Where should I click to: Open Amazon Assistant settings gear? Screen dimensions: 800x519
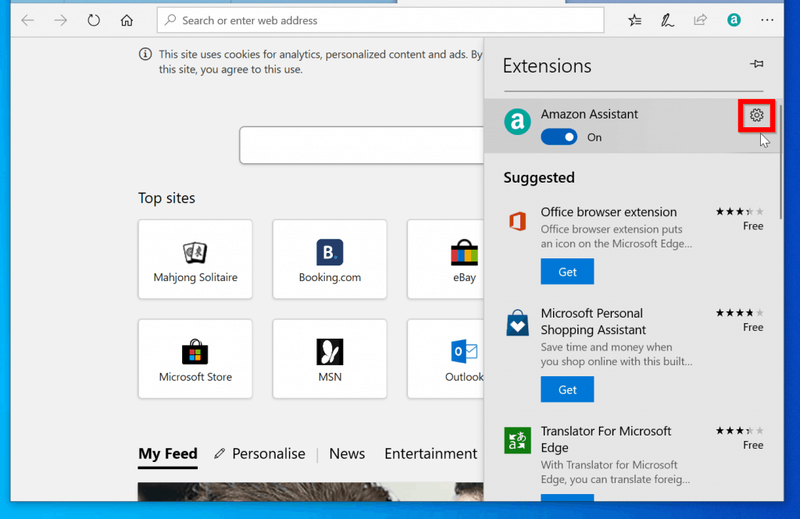[x=756, y=115]
